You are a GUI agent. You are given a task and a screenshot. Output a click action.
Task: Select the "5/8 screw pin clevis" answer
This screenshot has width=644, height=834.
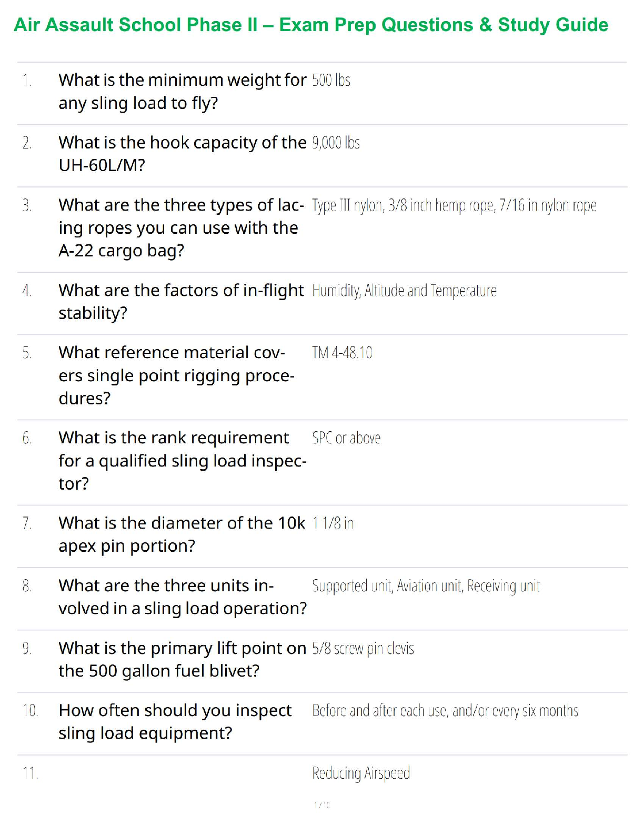pos(363,649)
